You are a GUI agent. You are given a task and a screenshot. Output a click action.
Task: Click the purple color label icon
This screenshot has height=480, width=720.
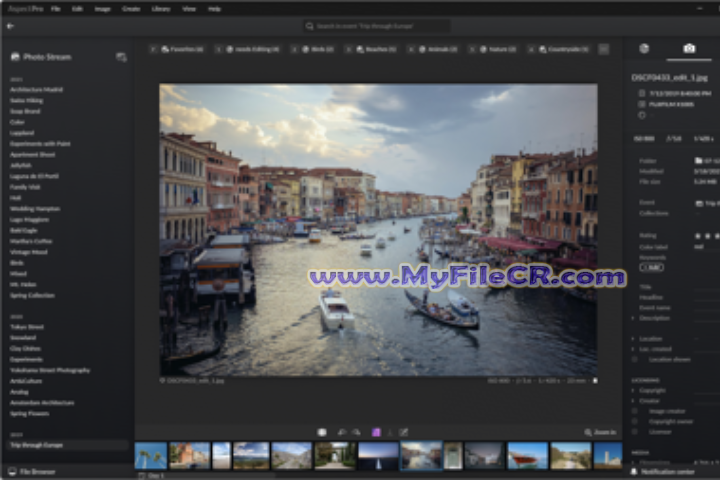click(x=376, y=432)
